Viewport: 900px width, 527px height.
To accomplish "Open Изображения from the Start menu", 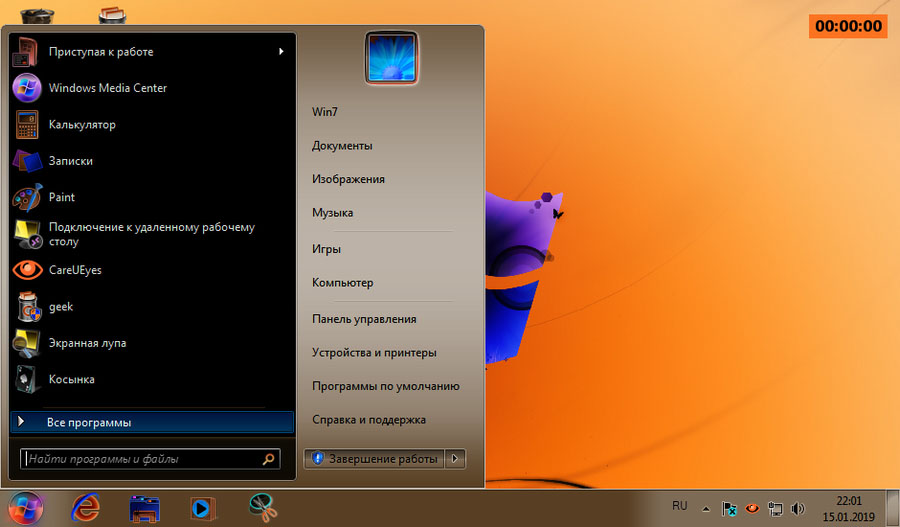I will pos(348,179).
